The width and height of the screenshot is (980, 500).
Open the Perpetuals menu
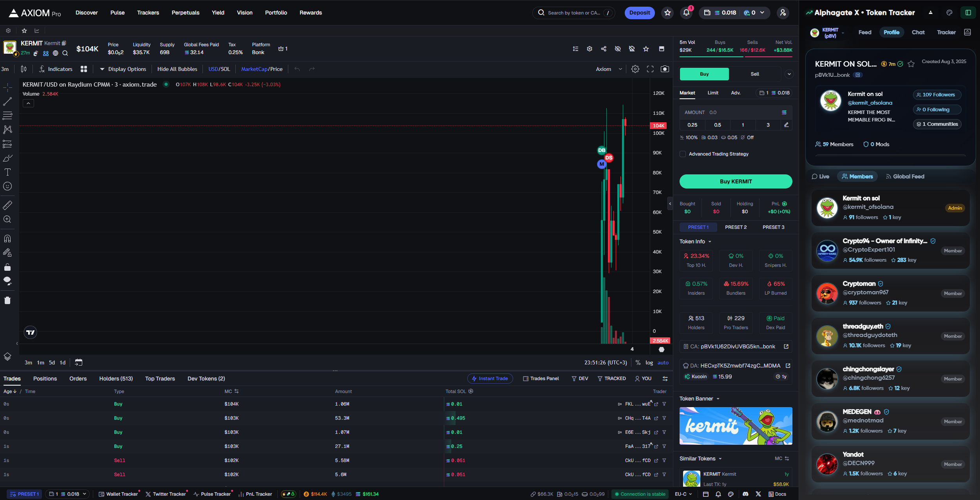click(185, 13)
